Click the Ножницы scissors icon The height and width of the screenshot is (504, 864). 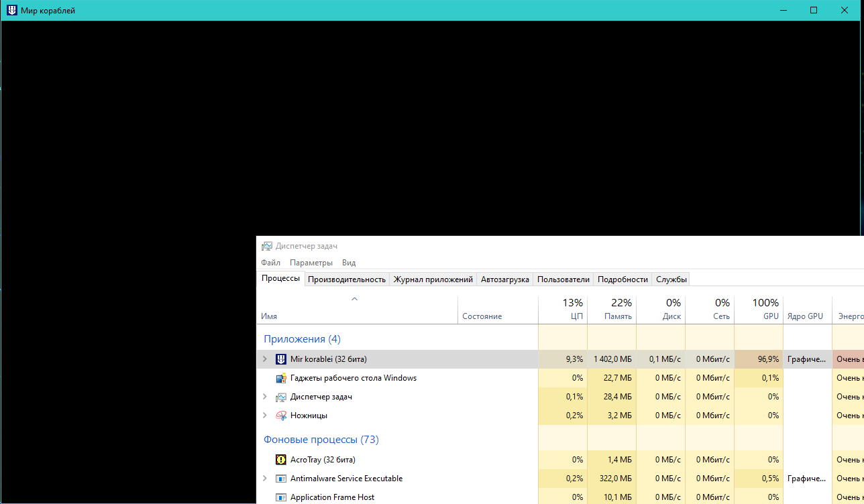[281, 416]
